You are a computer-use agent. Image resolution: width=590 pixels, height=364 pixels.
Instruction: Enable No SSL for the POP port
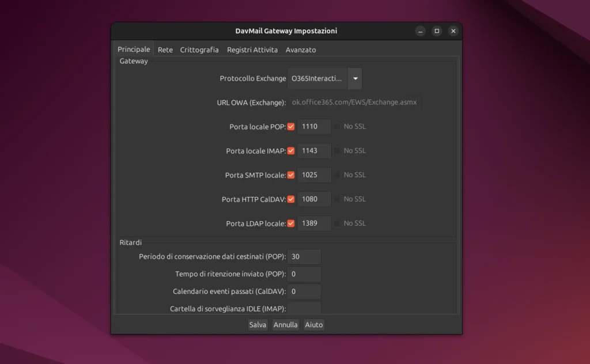tap(337, 127)
